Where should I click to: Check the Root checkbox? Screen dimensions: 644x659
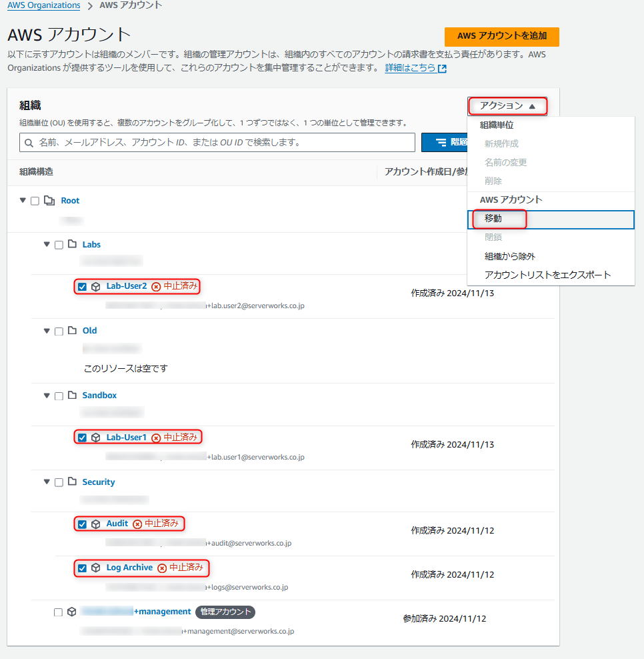click(x=35, y=201)
